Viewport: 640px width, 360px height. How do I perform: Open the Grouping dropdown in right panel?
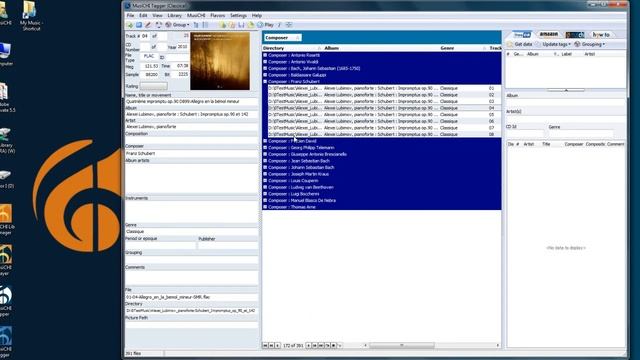(589, 44)
